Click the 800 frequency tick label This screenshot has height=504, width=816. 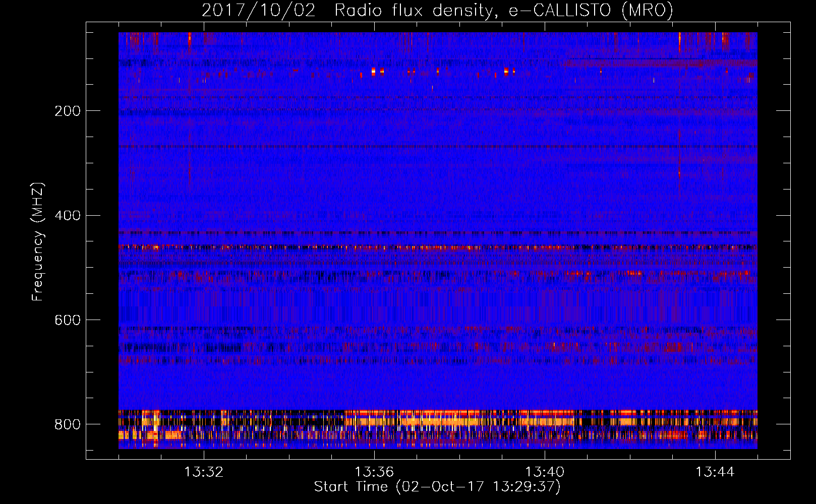[x=68, y=424]
